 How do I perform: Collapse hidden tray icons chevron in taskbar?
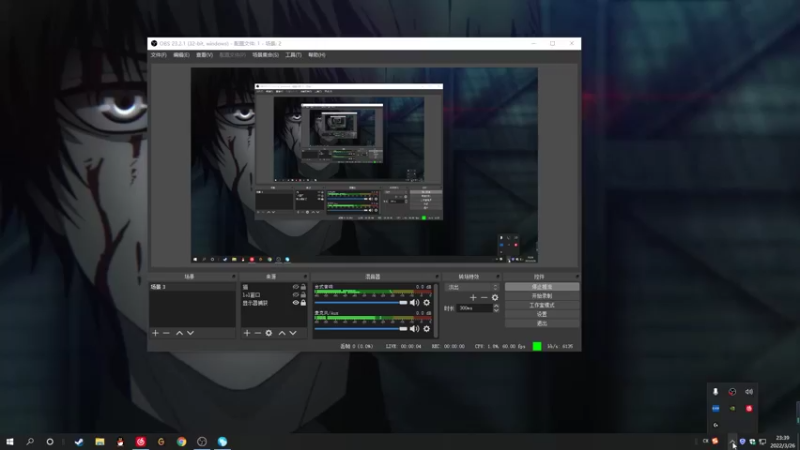point(732,442)
